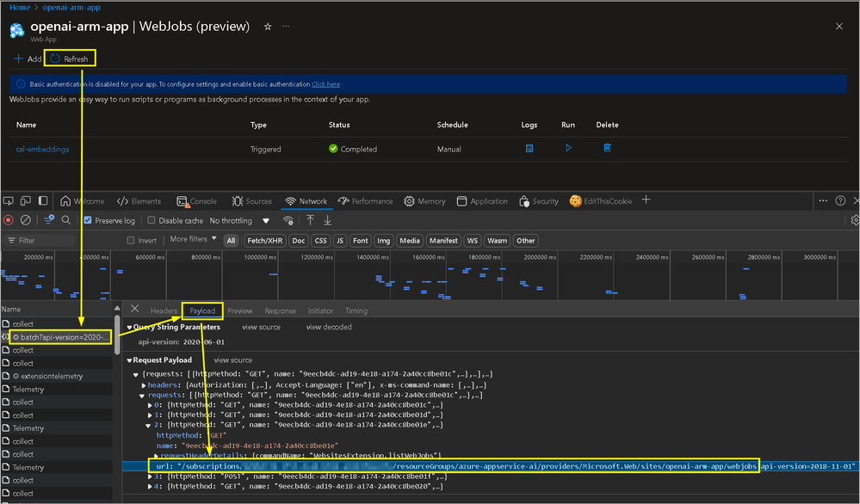This screenshot has height=504, width=860.
Task: Run the cal-embeddings WebJob
Action: coord(568,148)
